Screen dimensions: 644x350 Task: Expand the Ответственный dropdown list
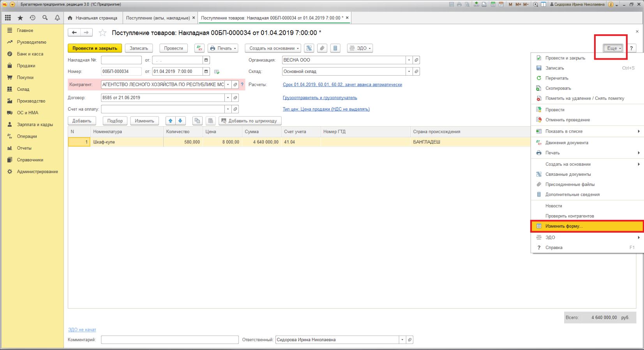coord(402,340)
